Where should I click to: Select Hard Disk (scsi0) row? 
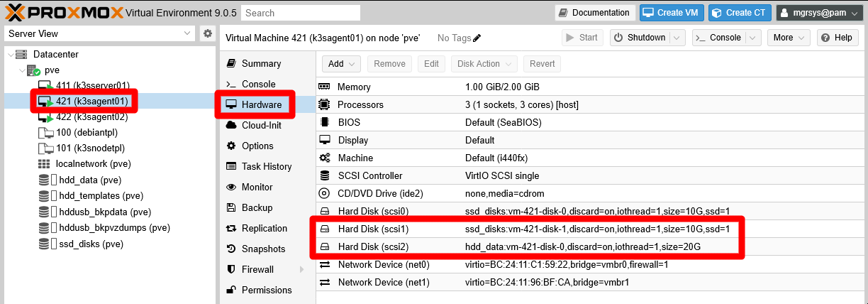click(591, 211)
